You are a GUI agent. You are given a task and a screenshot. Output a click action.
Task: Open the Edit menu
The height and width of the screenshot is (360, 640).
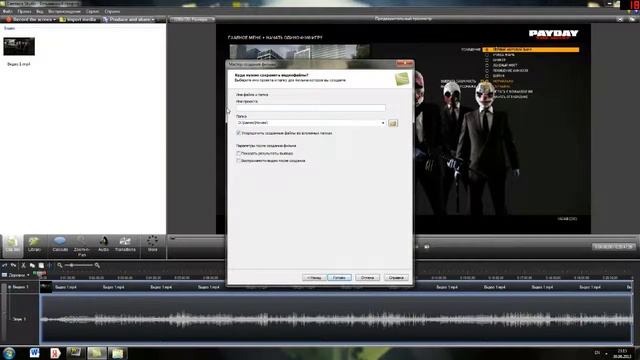tap(24, 11)
